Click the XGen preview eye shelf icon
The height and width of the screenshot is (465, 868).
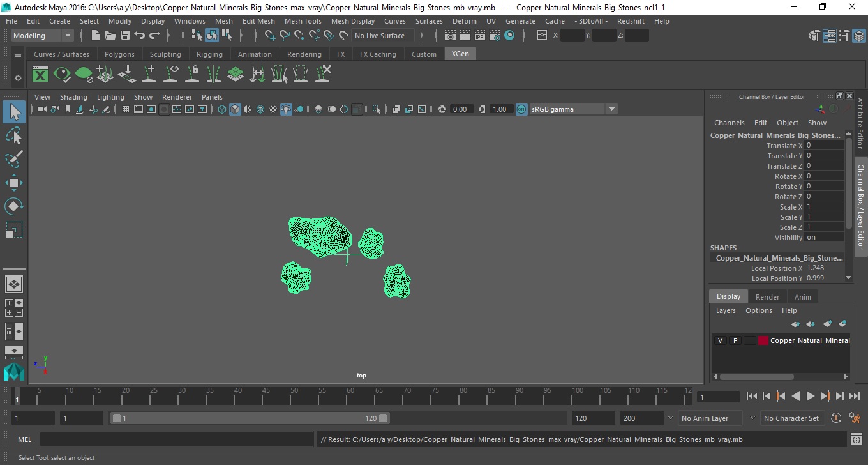click(x=62, y=75)
